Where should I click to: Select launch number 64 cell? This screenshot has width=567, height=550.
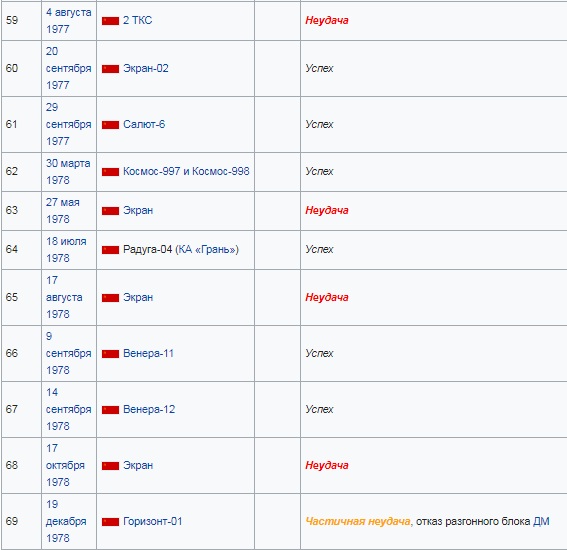click(22, 250)
